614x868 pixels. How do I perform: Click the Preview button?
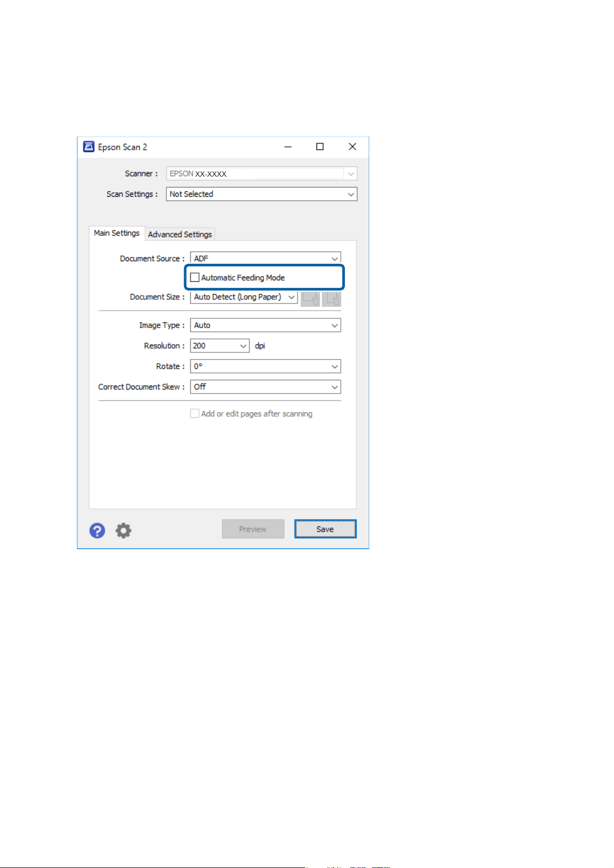[253, 529]
